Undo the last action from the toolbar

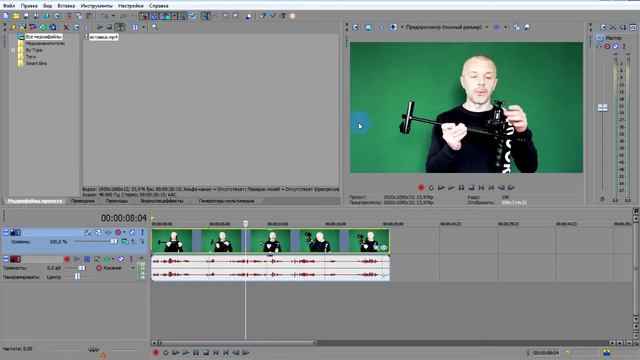[104, 16]
